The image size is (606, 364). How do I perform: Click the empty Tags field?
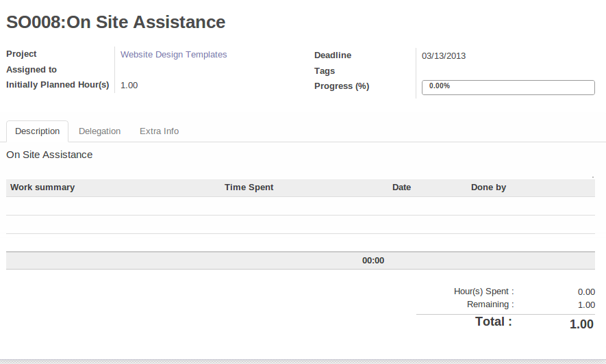pyautogui.click(x=507, y=71)
